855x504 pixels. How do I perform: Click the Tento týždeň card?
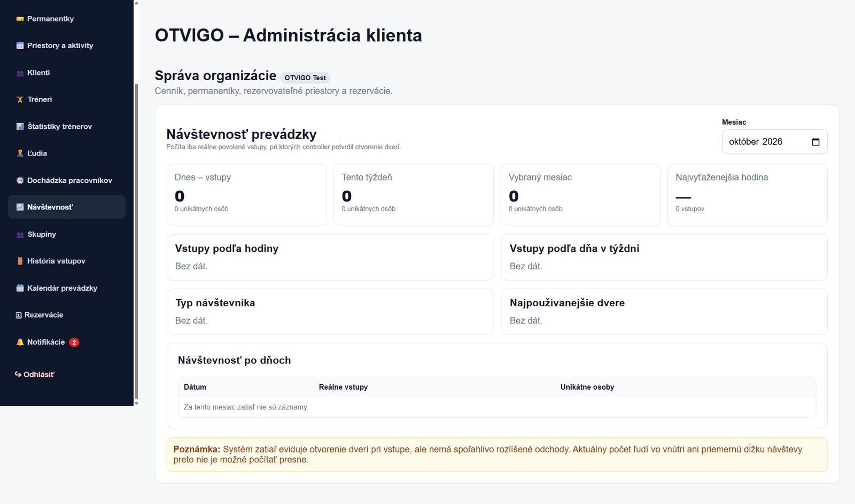coord(414,195)
